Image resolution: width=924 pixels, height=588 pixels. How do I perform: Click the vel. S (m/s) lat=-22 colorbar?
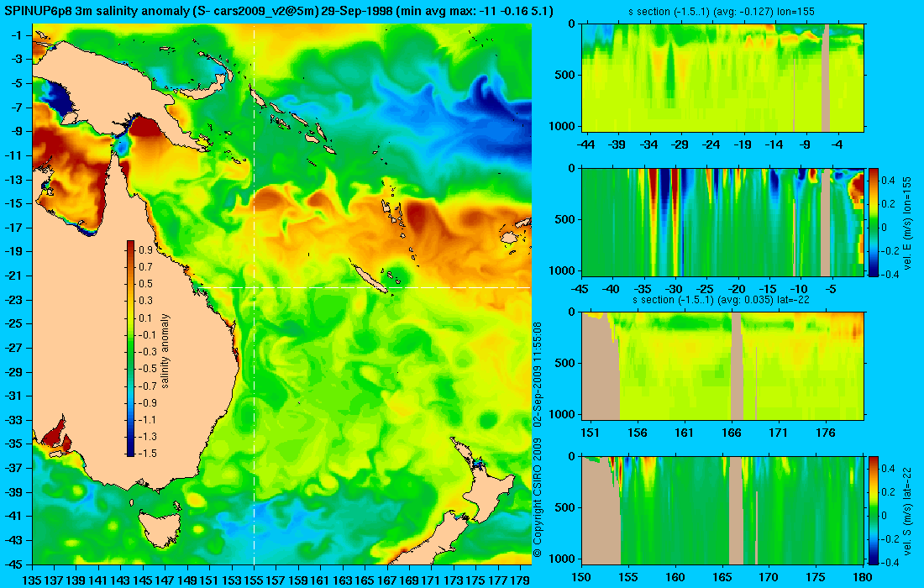pyautogui.click(x=873, y=510)
